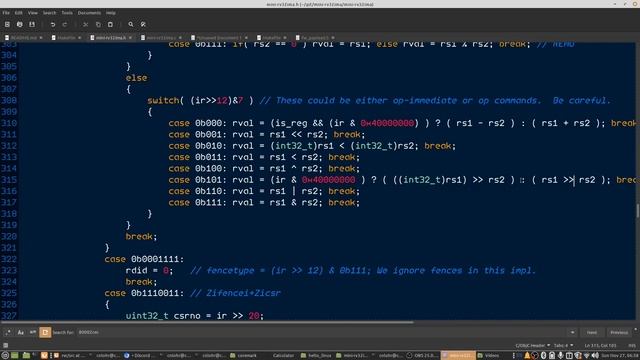Viewport: 640px width, 360px height.
Task: Open the Calculator taskbar window
Action: (x=283, y=356)
